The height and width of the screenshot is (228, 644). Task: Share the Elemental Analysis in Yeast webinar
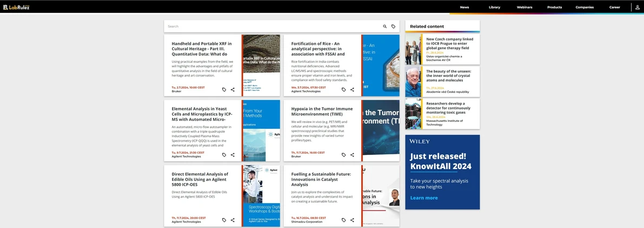pyautogui.click(x=233, y=155)
